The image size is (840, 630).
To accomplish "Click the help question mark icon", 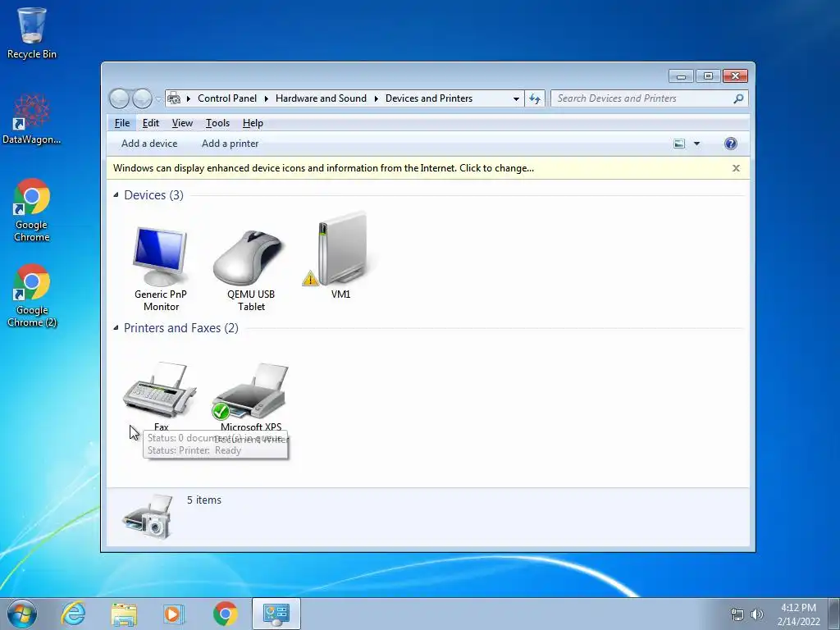I will click(x=730, y=144).
